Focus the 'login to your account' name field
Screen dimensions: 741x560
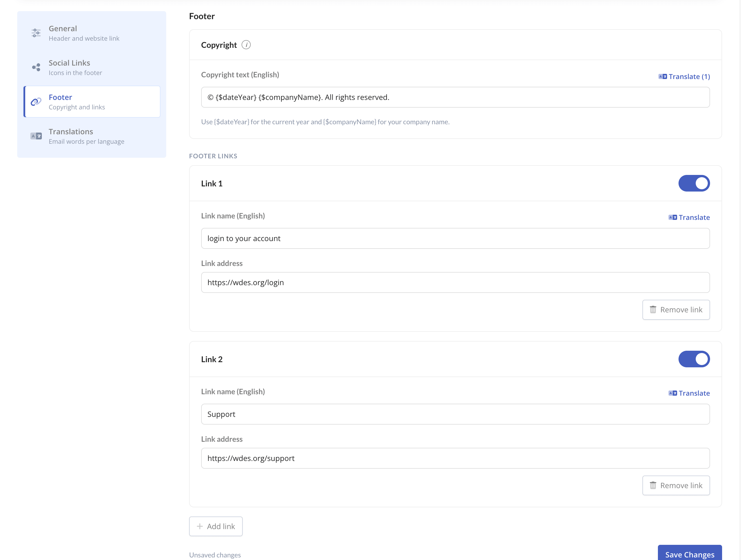click(x=455, y=238)
